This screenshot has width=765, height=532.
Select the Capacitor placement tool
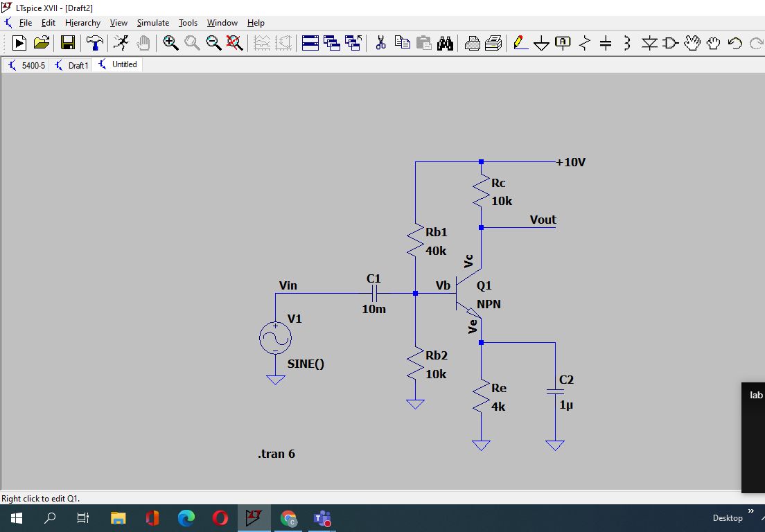pos(606,43)
